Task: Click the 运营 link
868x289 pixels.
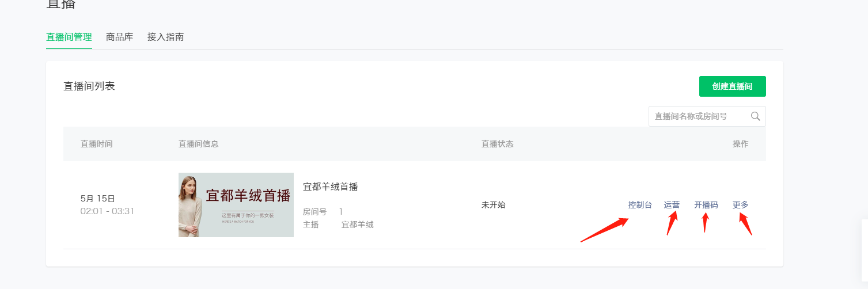Action: pyautogui.click(x=672, y=205)
